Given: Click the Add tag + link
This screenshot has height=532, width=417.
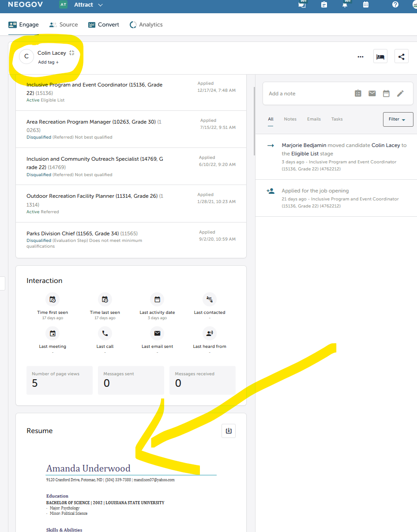Looking at the screenshot, I should pyautogui.click(x=48, y=62).
